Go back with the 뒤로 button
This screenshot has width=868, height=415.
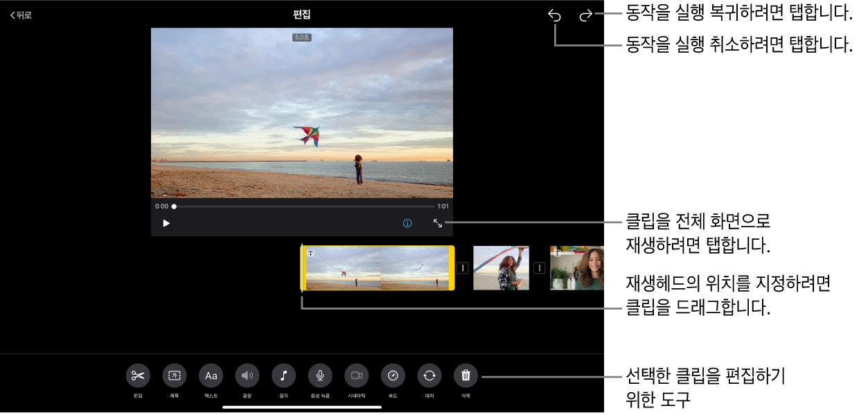(21, 15)
